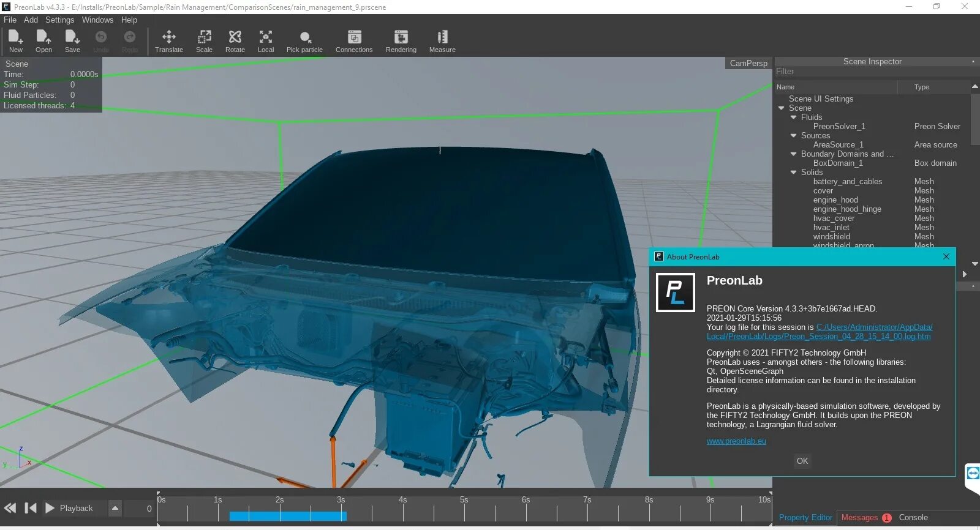
Task: Select AreaSource_1 in the scene tree
Action: [838, 145]
